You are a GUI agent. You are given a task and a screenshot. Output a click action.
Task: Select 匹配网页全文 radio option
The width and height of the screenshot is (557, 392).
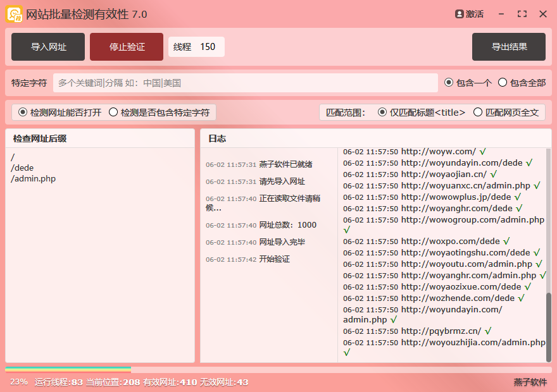coord(506,113)
